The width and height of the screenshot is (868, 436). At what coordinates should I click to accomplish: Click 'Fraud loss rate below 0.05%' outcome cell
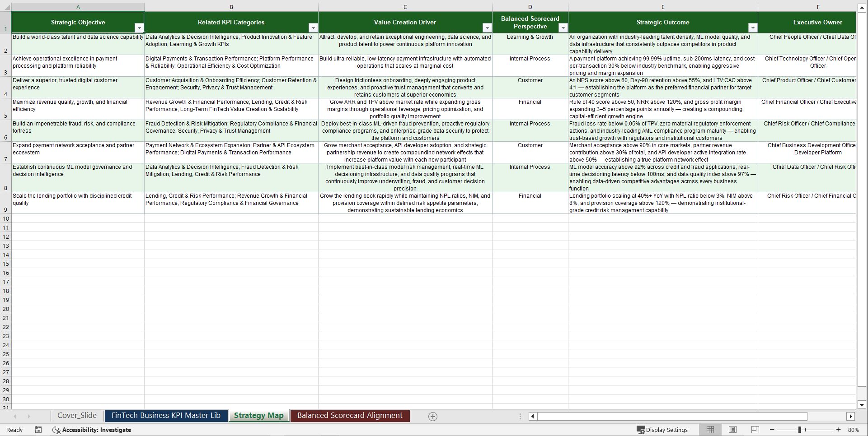point(663,131)
